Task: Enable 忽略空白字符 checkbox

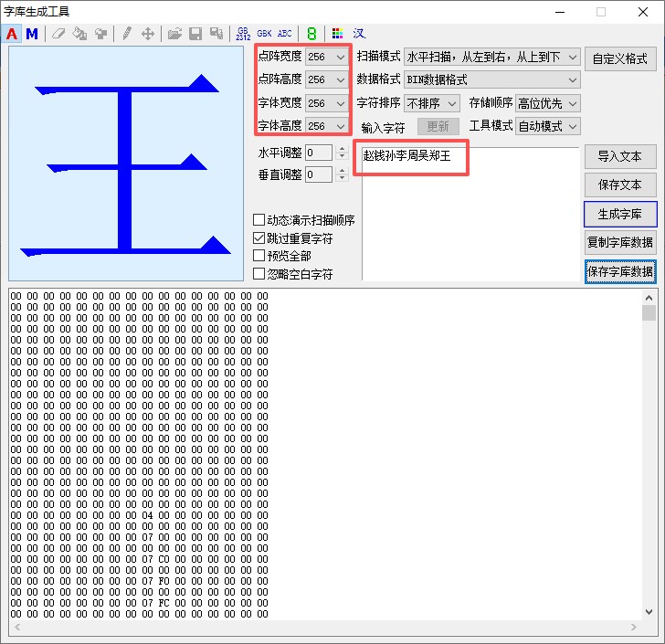Action: tap(259, 274)
